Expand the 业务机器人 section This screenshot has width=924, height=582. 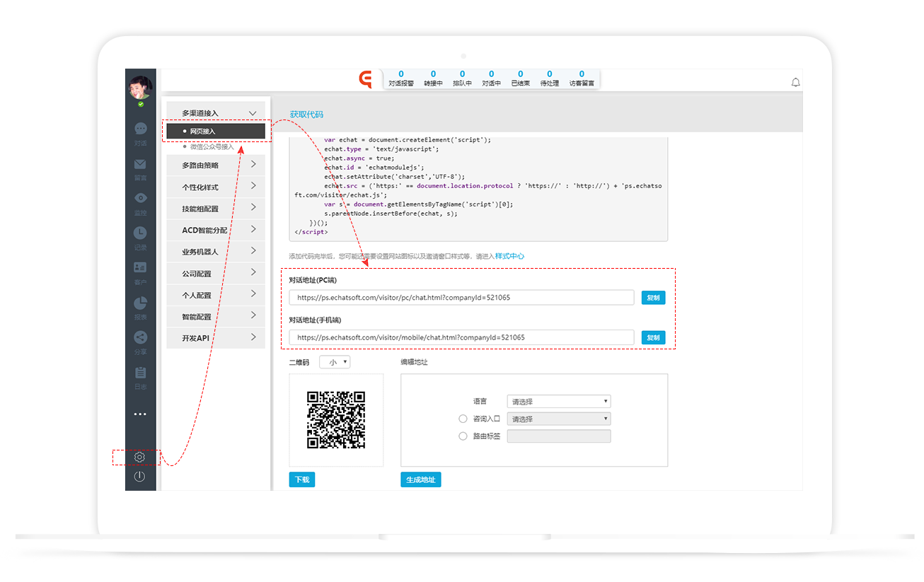point(214,252)
